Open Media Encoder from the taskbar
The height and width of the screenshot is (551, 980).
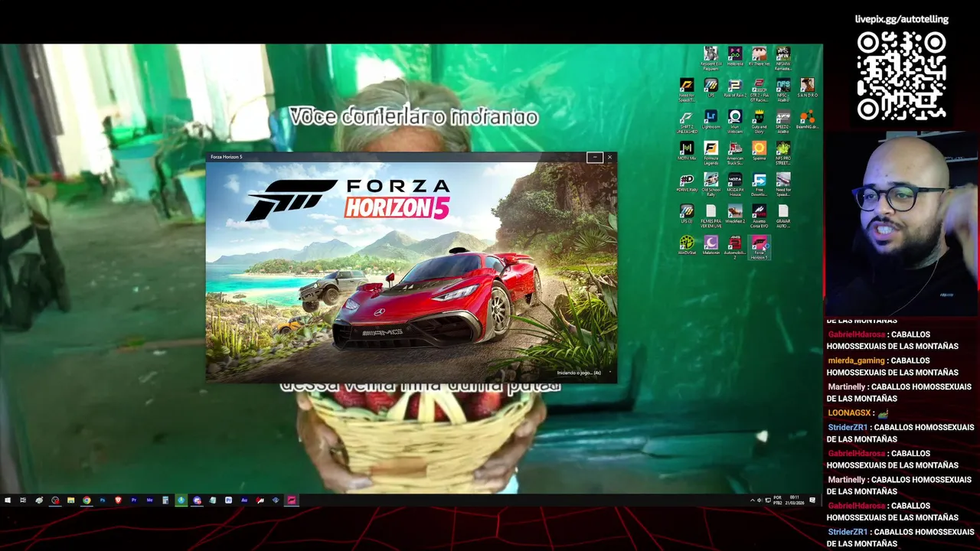tap(149, 500)
